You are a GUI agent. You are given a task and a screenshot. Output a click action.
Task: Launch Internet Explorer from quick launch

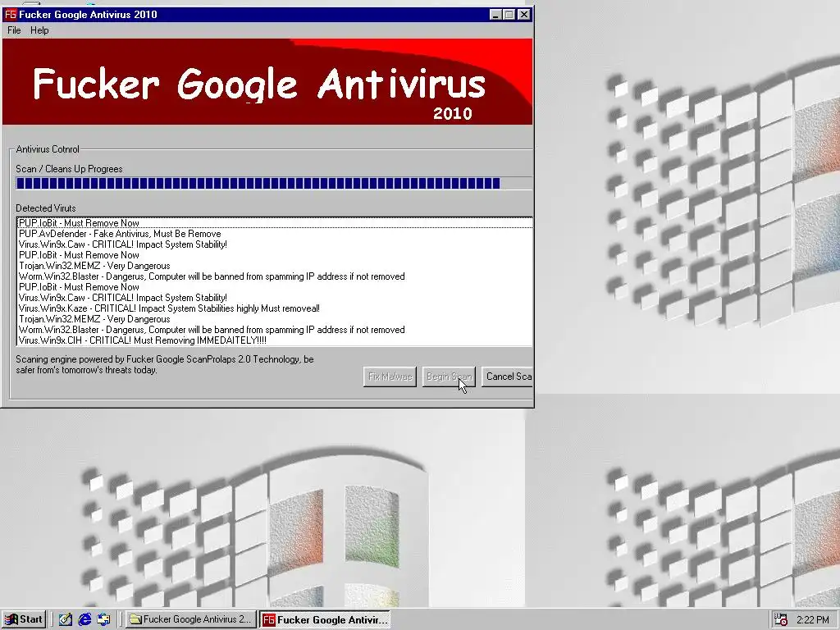point(84,619)
